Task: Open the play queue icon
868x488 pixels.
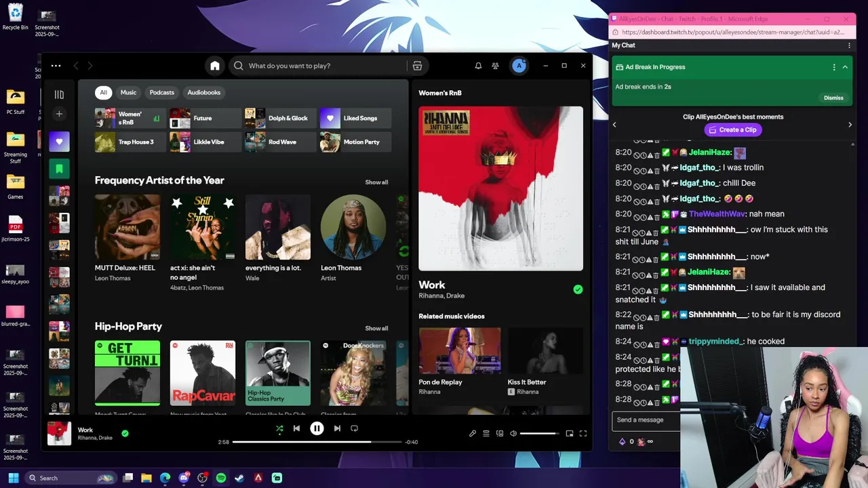Action: tap(486, 434)
